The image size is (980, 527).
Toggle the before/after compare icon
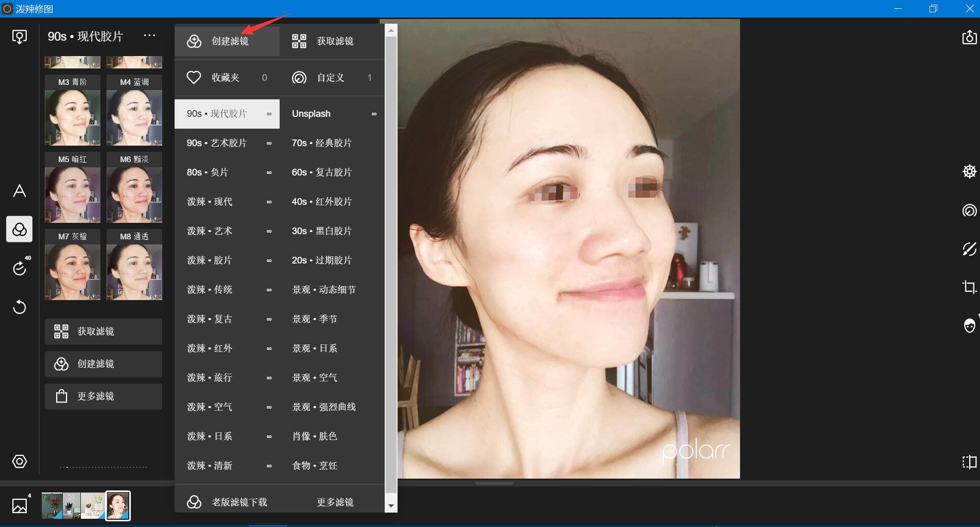pyautogui.click(x=969, y=462)
